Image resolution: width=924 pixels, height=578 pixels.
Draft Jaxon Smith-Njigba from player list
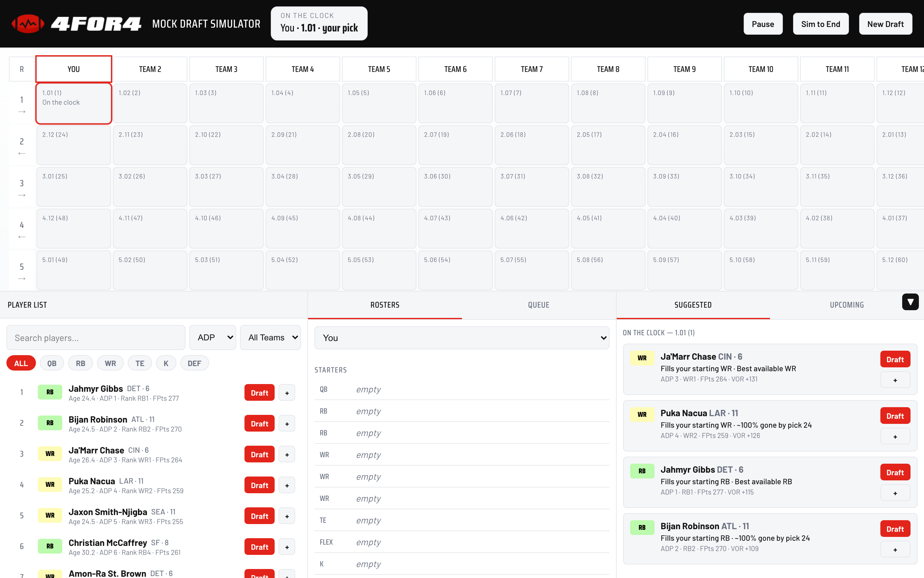[259, 516]
